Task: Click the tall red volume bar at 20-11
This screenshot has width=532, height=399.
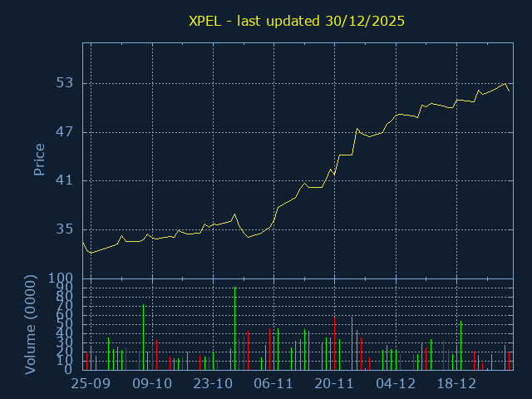Action: (334, 343)
